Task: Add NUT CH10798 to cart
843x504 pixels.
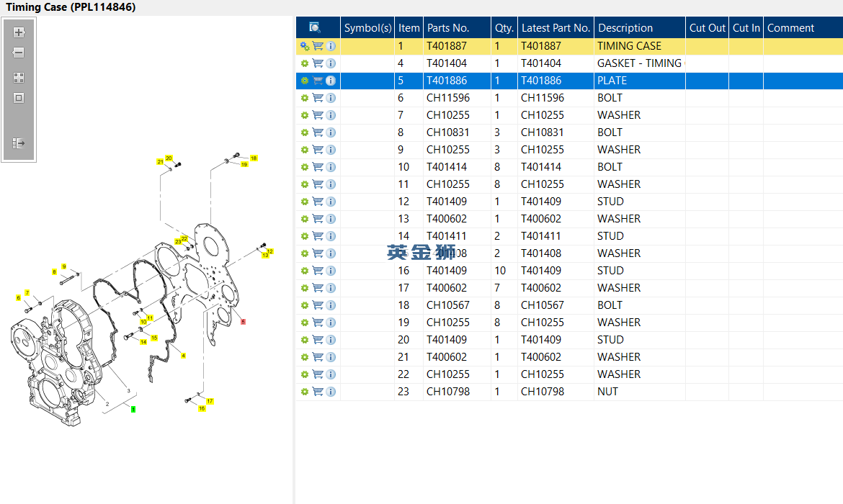Action: pos(318,392)
